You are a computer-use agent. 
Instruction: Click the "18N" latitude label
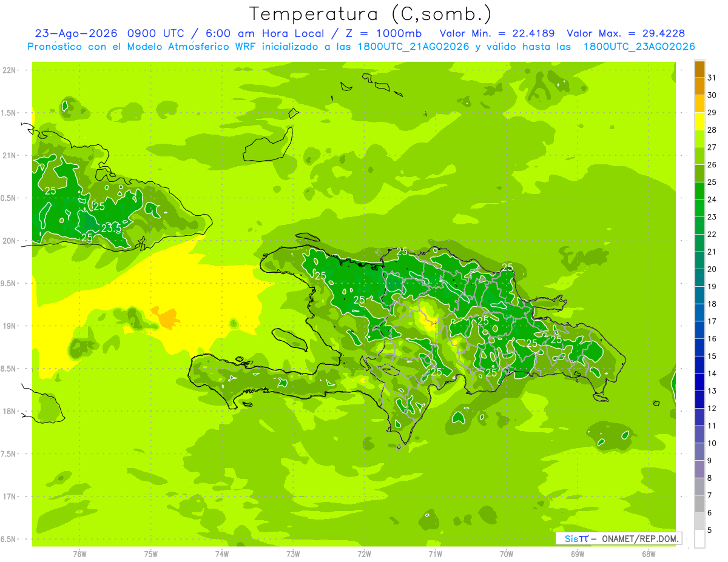pos(10,411)
